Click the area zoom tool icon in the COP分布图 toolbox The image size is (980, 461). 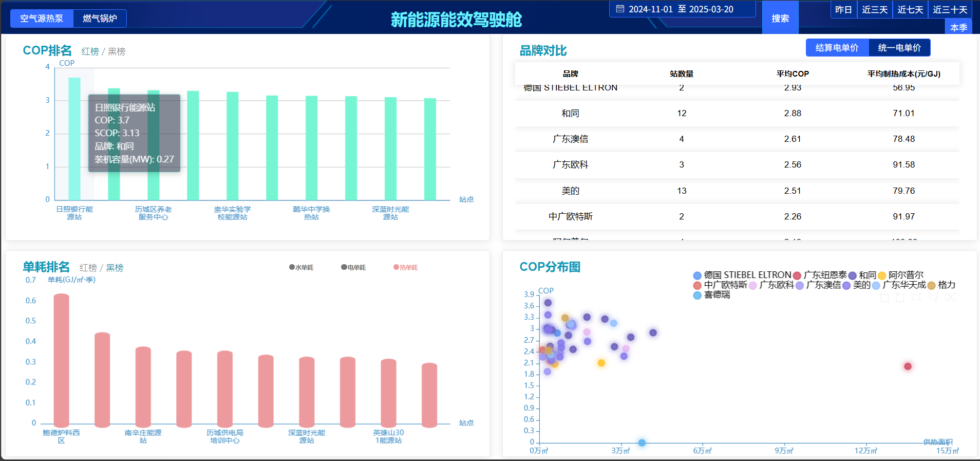pos(884,297)
